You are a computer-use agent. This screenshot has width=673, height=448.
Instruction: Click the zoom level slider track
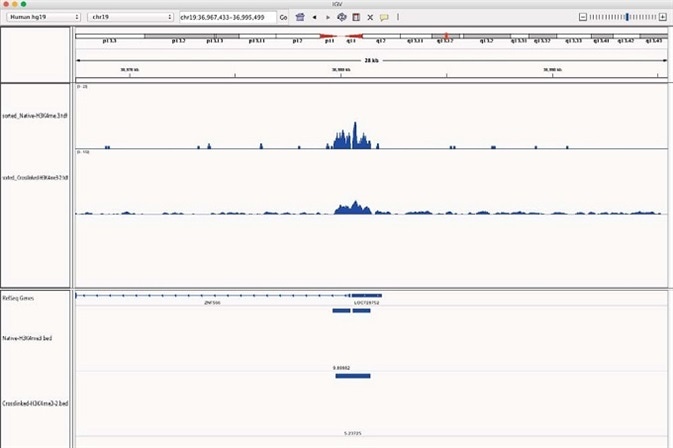pos(622,17)
